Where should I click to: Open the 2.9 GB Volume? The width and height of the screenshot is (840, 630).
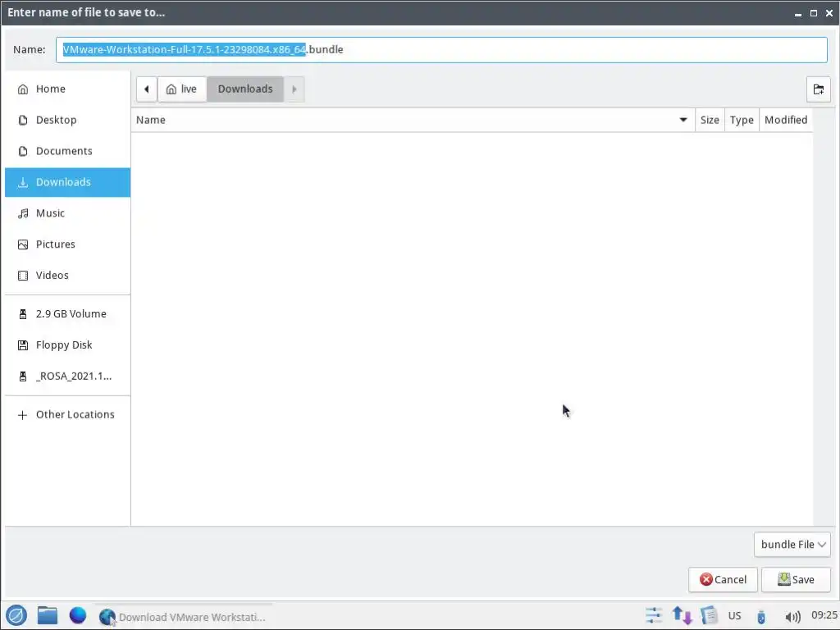pyautogui.click(x=67, y=314)
